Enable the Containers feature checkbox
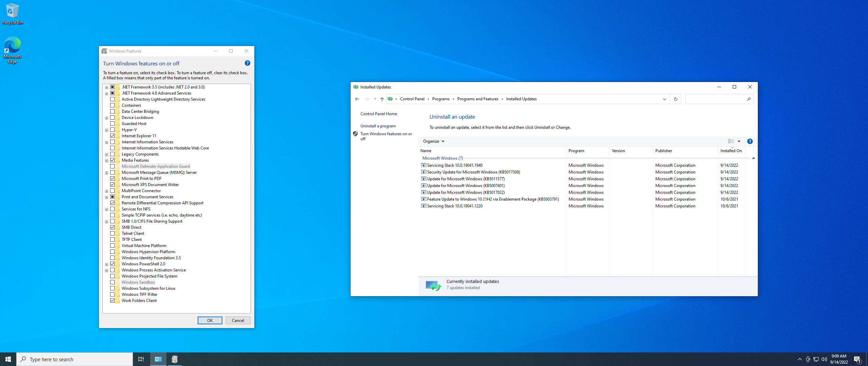 pyautogui.click(x=112, y=105)
